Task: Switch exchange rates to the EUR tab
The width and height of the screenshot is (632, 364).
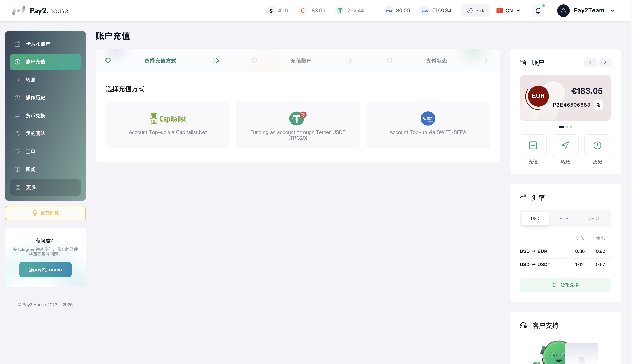Action: tap(564, 219)
